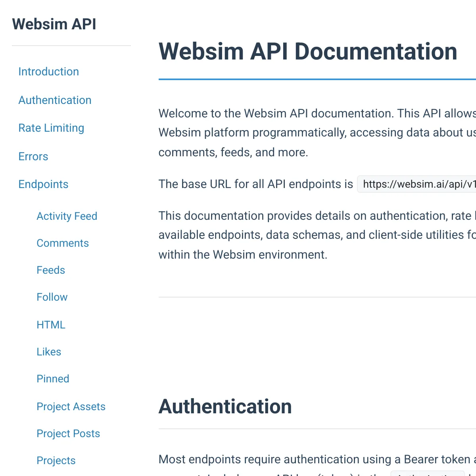Open the Projects endpoint section
The image size is (476, 476).
coord(56,461)
